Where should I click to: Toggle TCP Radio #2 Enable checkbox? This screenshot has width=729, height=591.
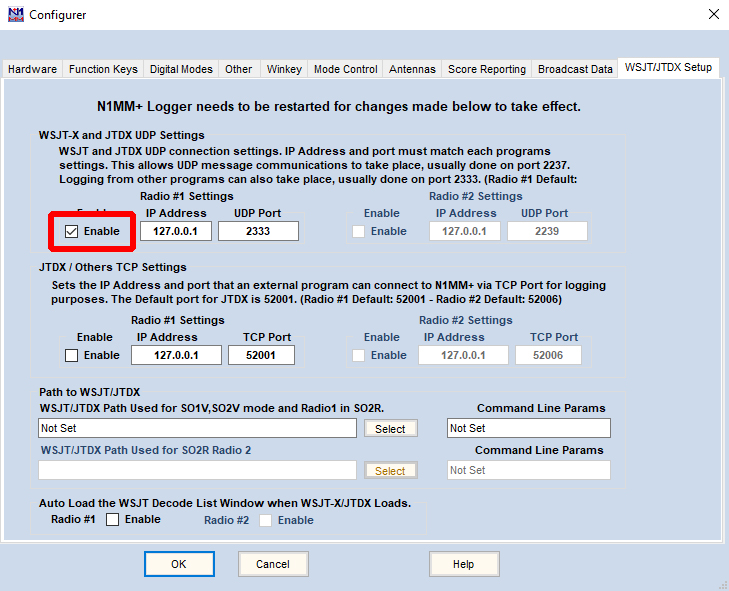coord(358,355)
